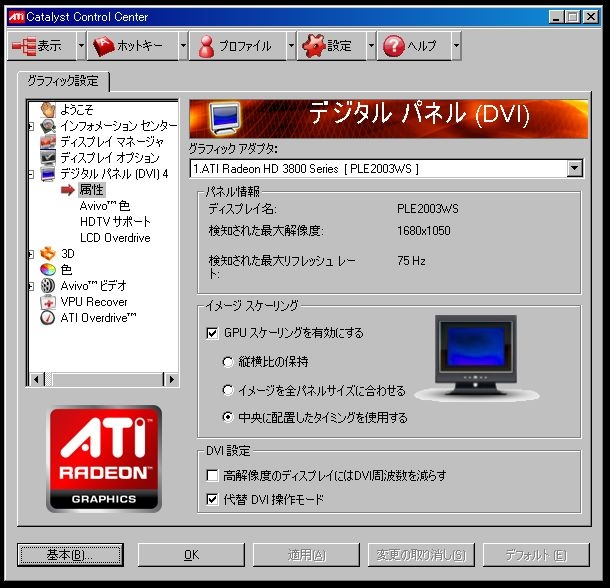Image resolution: width=610 pixels, height=588 pixels.
Task: Open LCD Overdrive tree item
Action: click(x=115, y=238)
